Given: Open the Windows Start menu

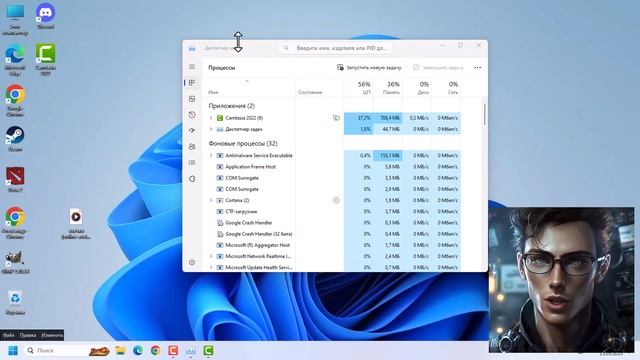Looking at the screenshot, I should pos(13,351).
